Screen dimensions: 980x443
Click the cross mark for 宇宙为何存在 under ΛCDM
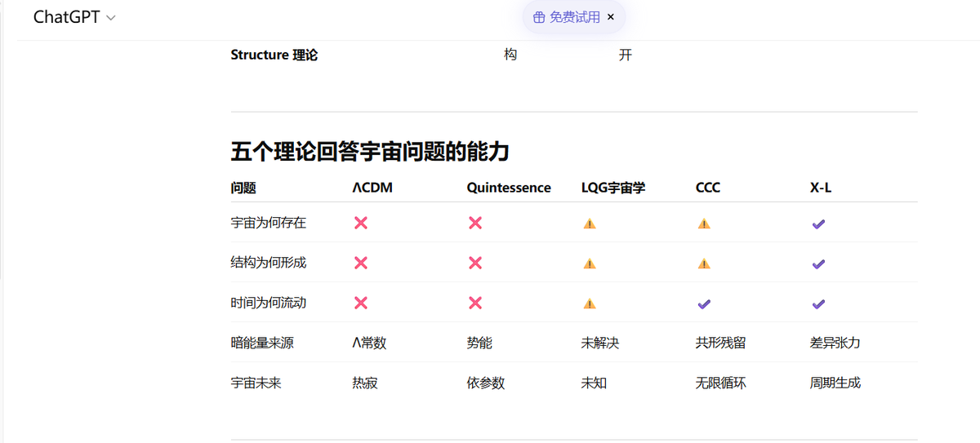pos(360,223)
